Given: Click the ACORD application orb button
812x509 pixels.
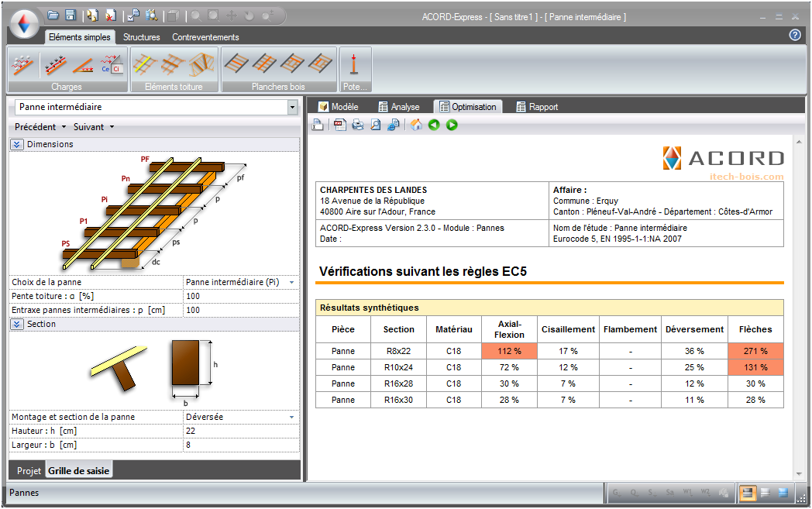Looking at the screenshot, I should pyautogui.click(x=23, y=23).
